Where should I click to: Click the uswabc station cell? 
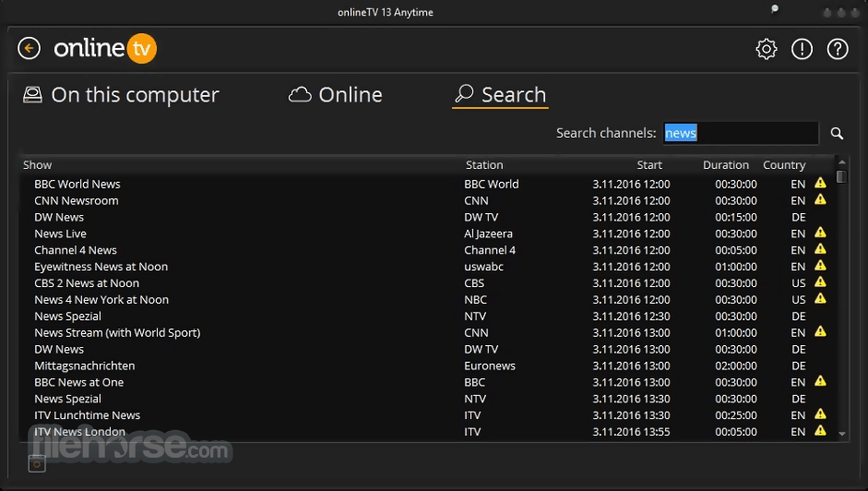pyautogui.click(x=484, y=267)
